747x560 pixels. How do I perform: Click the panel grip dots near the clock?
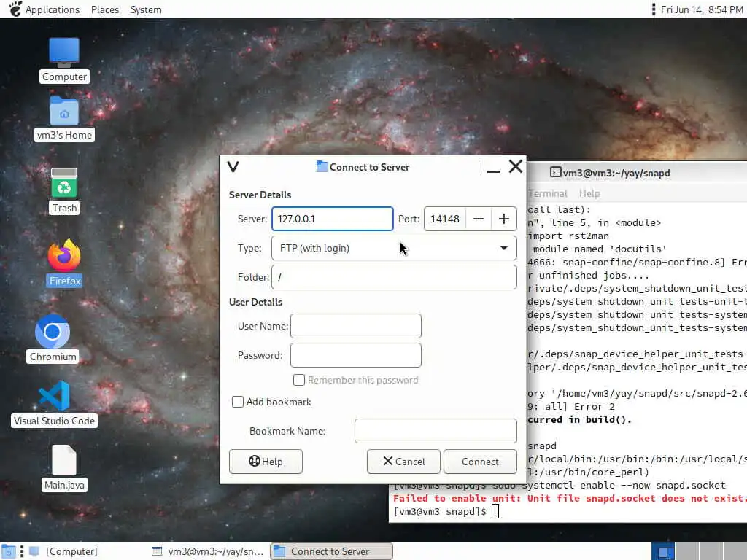[653, 9]
